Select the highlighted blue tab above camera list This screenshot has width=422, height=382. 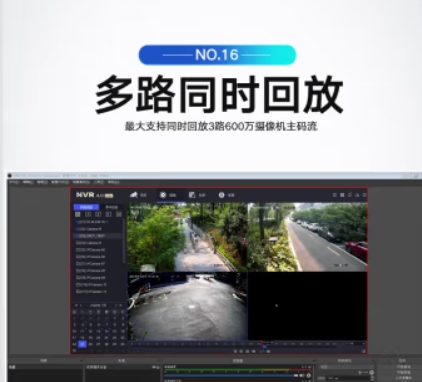pyautogui.click(x=86, y=207)
